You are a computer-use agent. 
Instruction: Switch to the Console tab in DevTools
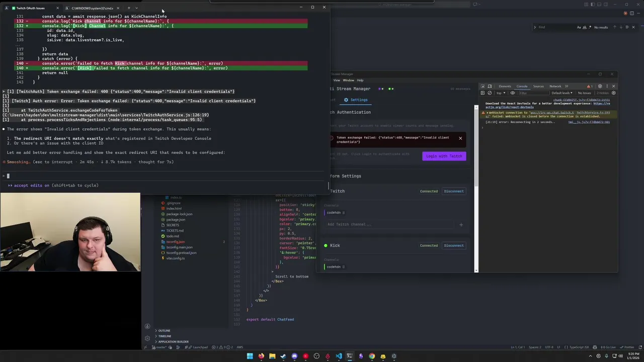pos(522,86)
